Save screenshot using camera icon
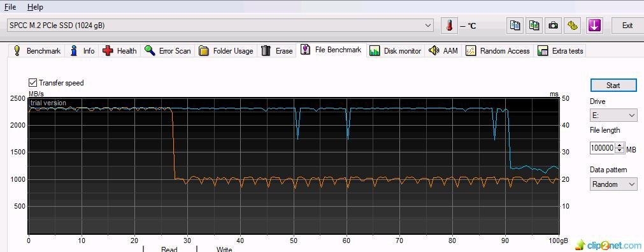This screenshot has height=252, width=644. click(554, 26)
